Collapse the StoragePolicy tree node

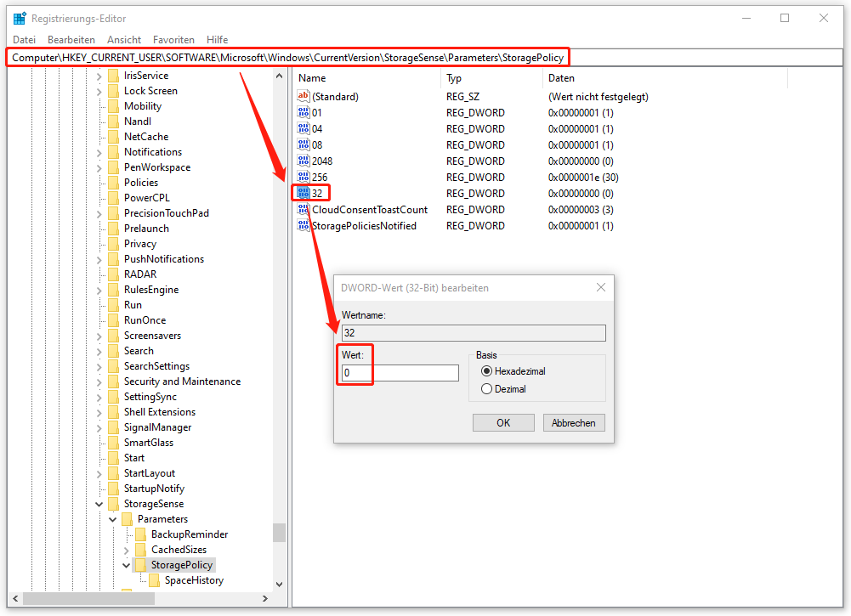pos(126,566)
